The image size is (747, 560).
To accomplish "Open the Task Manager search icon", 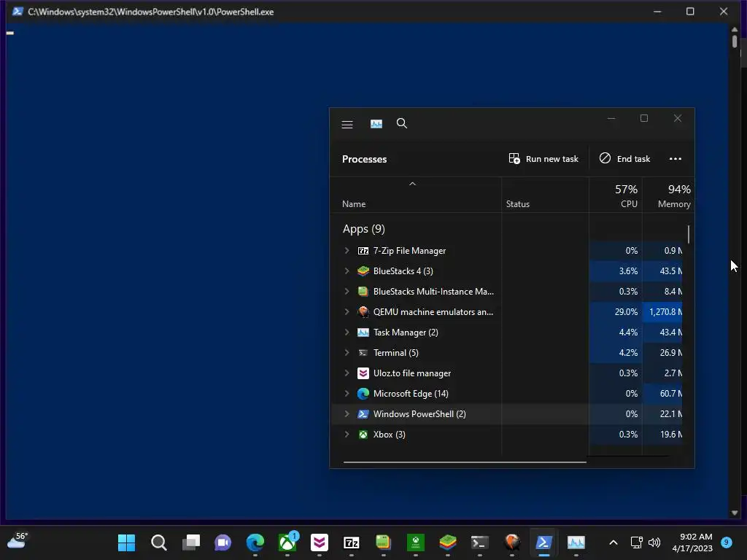I will point(402,124).
